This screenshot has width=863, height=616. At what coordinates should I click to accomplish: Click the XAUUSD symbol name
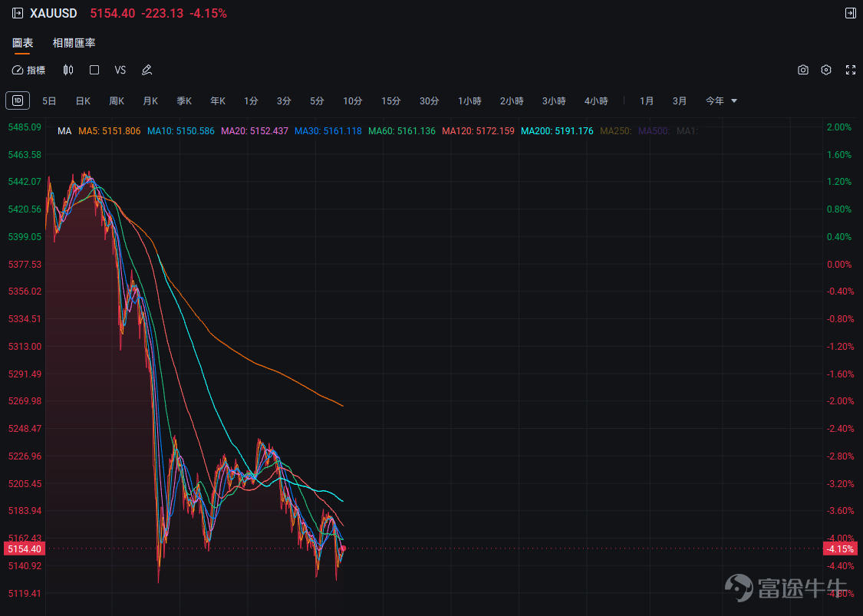54,13
